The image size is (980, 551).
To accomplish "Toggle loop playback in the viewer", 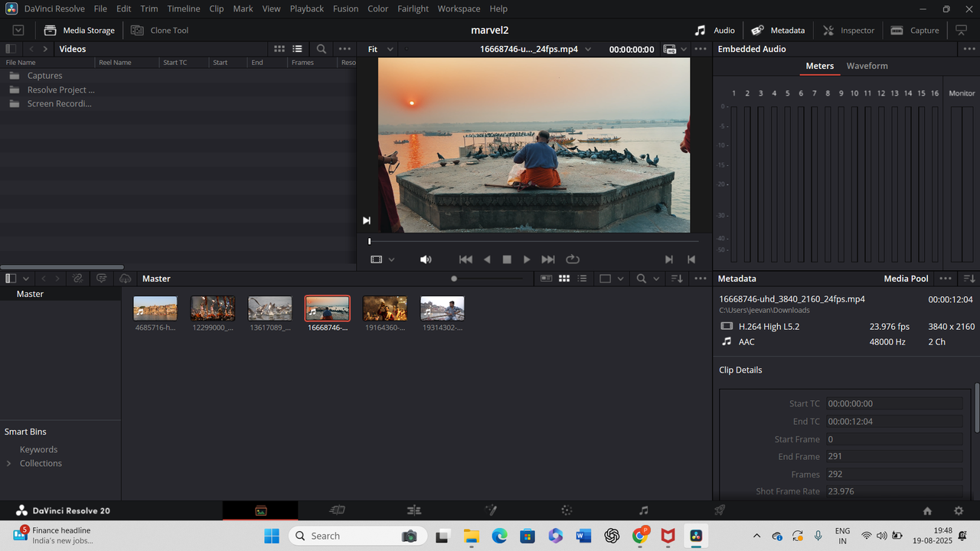I will point(573,259).
